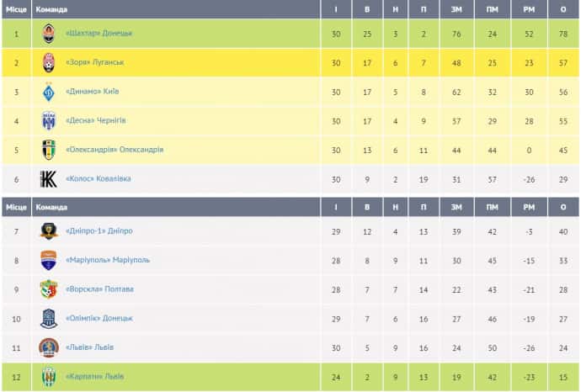Click the bottom table's «РМ» column header
This screenshot has height=392, width=581.
529,207
